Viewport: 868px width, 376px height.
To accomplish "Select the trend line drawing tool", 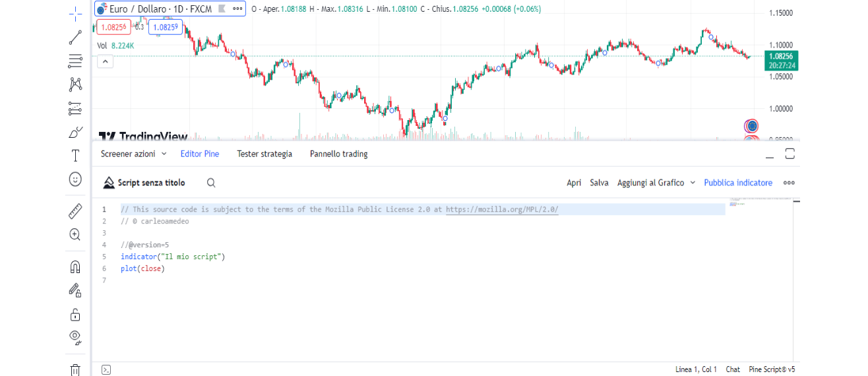I will [75, 38].
